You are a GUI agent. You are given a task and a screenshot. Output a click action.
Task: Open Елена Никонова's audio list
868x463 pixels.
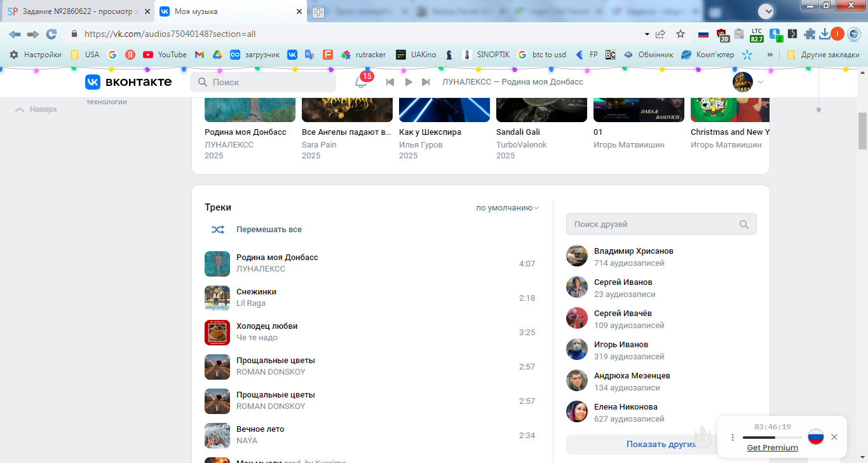tap(626, 407)
